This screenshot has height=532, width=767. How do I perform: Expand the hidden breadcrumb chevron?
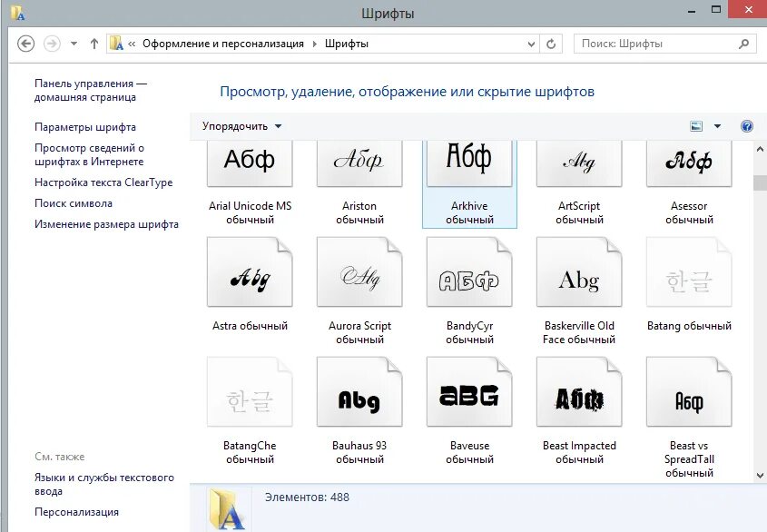[x=132, y=44]
